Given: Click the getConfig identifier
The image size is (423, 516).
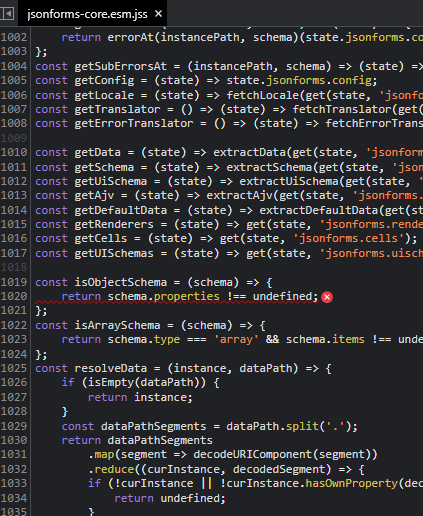Looking at the screenshot, I should 104,80.
